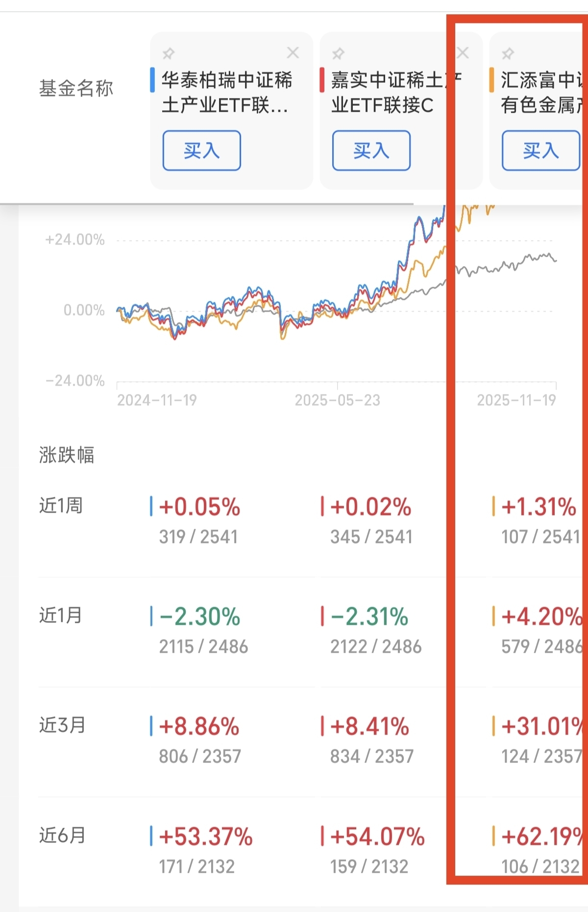Screen dimensions: 588x912
Task: Pin the 嘉实中证稀土产业ETF联接C card
Action: click(x=338, y=53)
